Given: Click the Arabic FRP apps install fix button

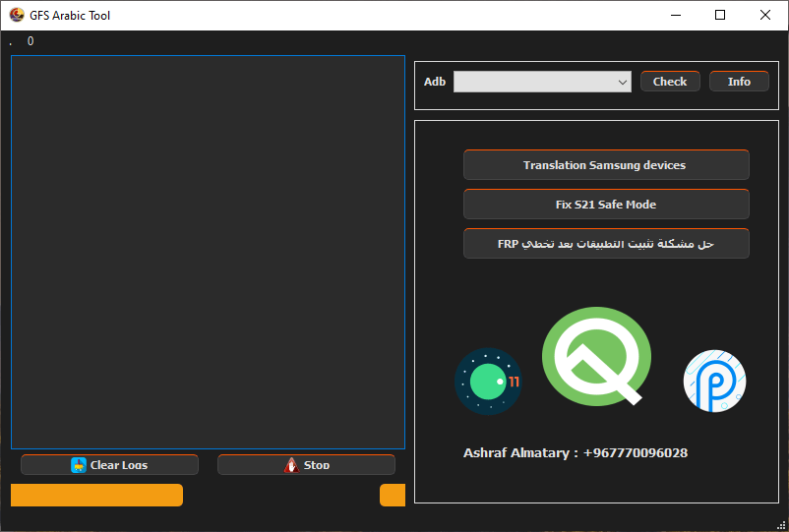Looking at the screenshot, I should [606, 243].
